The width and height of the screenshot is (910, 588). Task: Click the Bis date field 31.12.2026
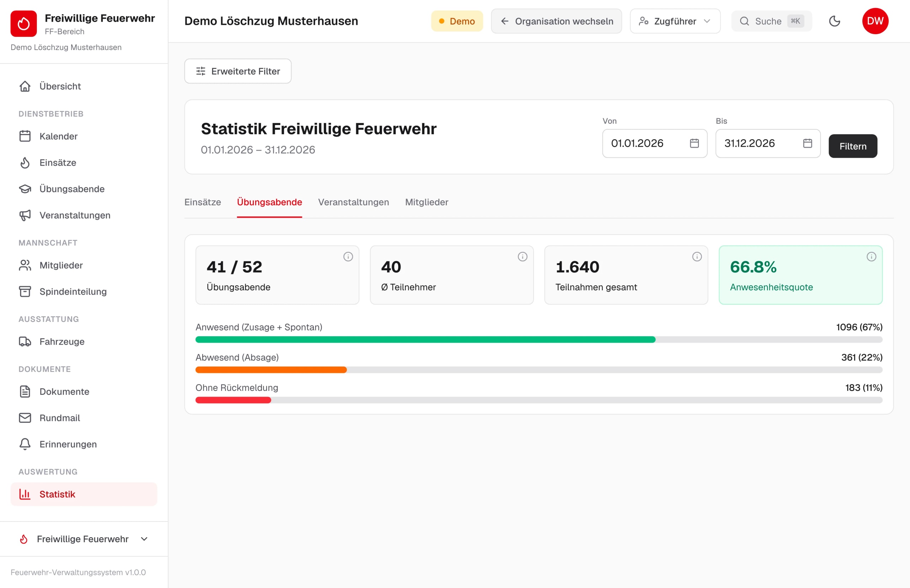click(767, 143)
